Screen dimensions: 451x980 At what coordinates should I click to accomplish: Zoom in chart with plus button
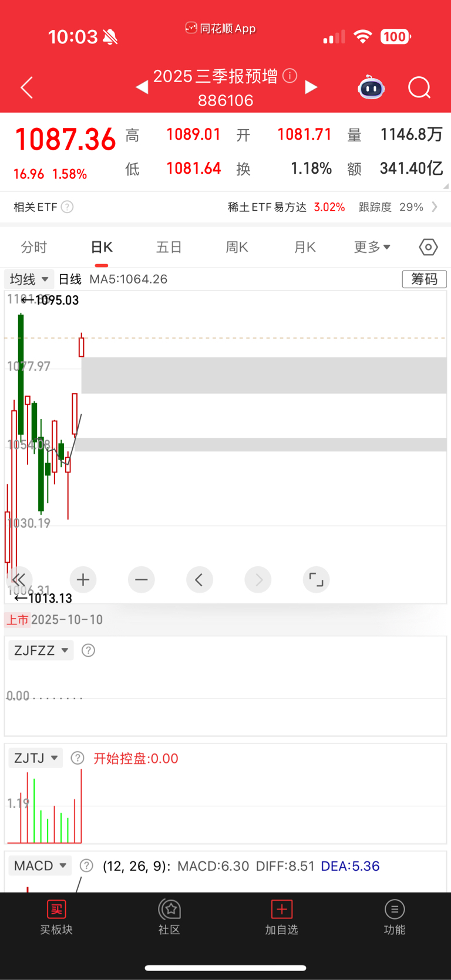(x=83, y=580)
